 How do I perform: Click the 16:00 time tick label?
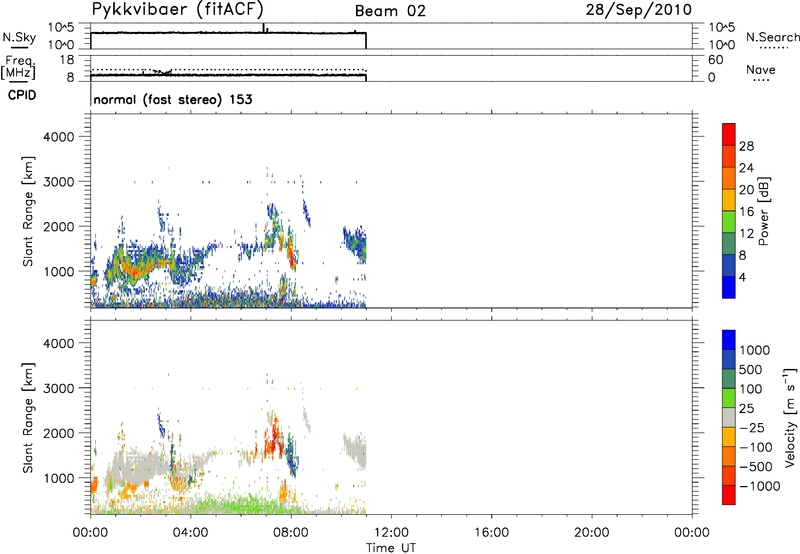pyautogui.click(x=491, y=532)
